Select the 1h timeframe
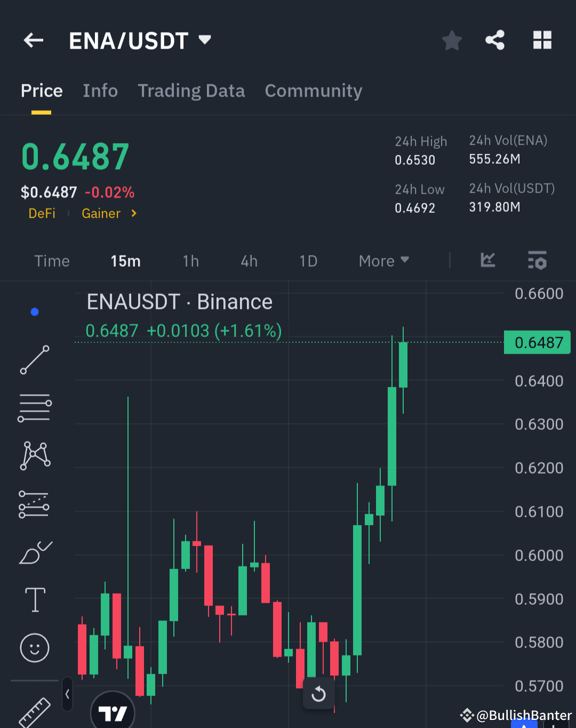 click(190, 261)
